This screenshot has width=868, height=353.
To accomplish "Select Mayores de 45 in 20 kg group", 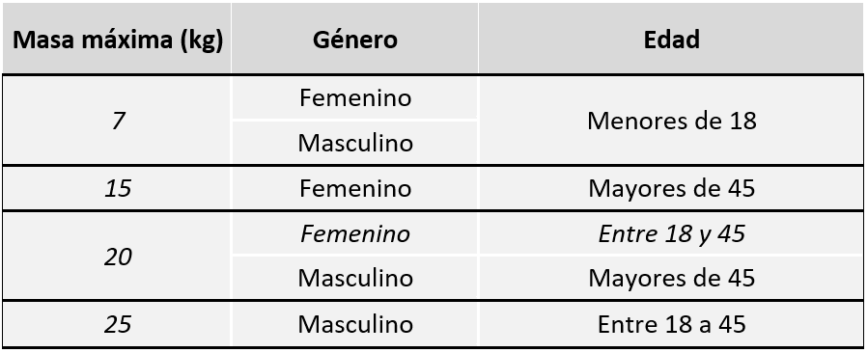I will click(x=671, y=279).
